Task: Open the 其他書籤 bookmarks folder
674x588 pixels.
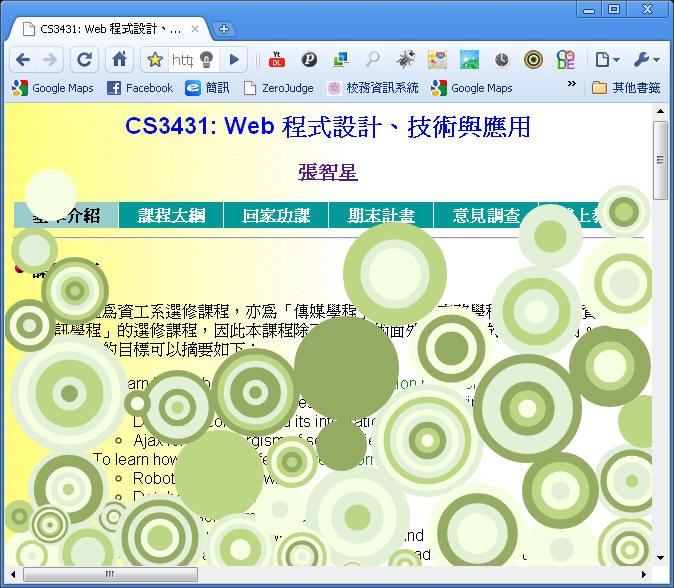Action: click(626, 88)
